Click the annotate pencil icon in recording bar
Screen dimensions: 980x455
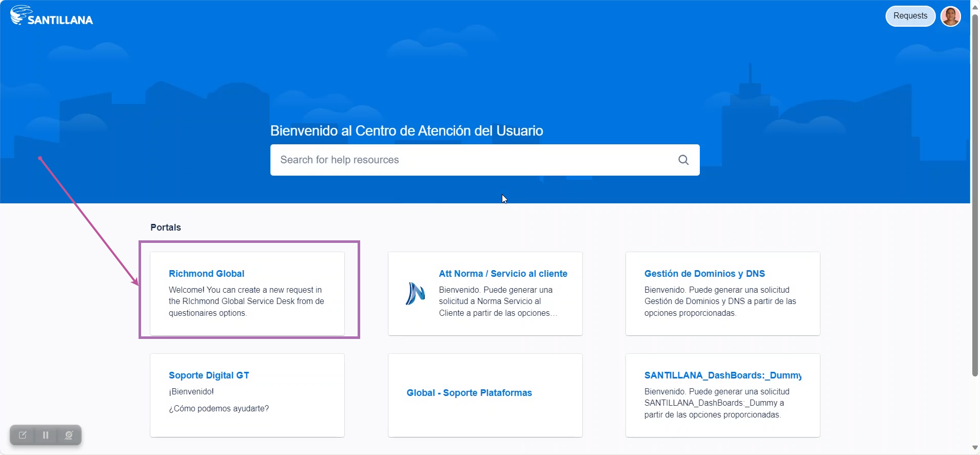click(23, 435)
